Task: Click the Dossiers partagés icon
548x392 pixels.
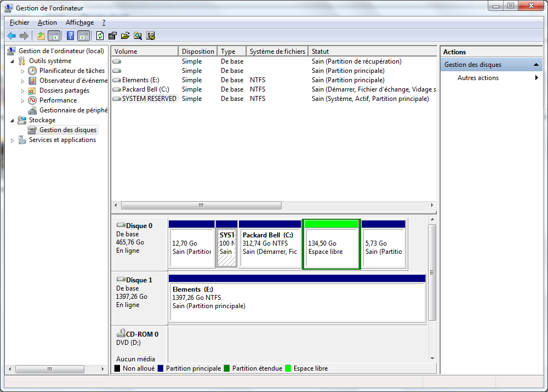Action: coord(32,90)
